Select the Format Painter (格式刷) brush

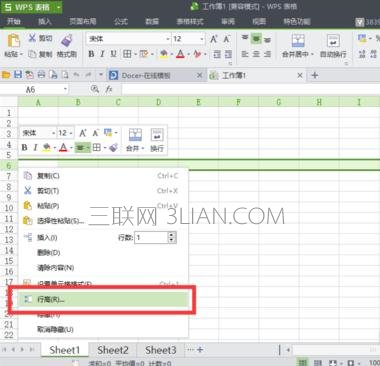[67, 41]
